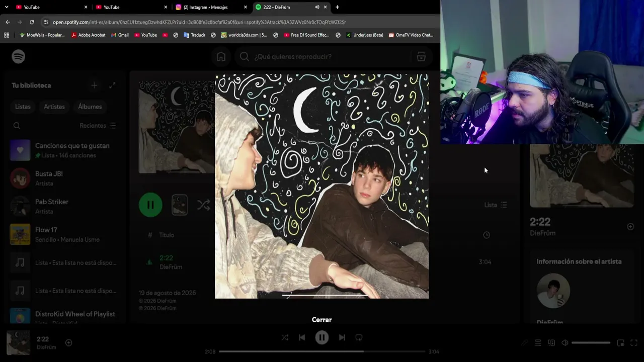Open the Gmail bookmark
The image size is (644, 362).
pos(120,35)
